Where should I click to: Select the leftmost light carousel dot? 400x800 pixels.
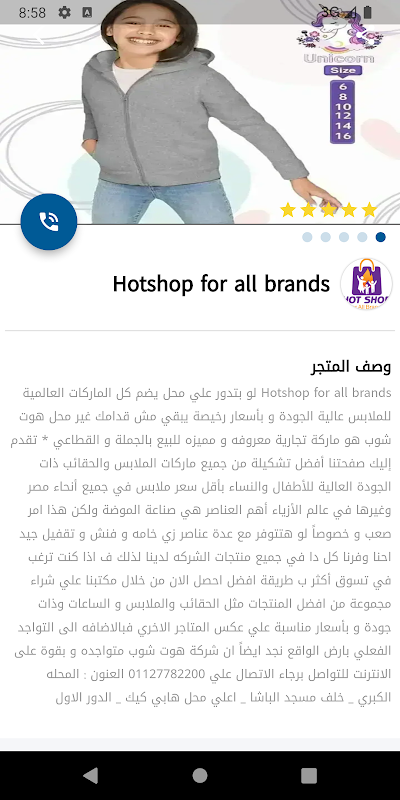307,237
